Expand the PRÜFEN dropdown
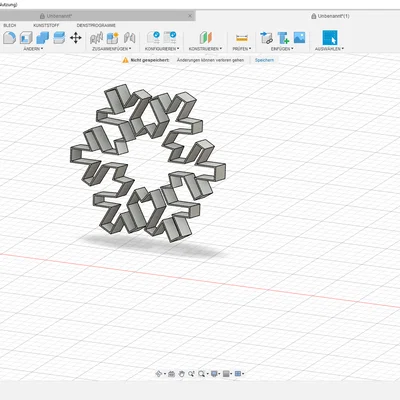Viewport: 400px width, 400px height. click(242, 49)
